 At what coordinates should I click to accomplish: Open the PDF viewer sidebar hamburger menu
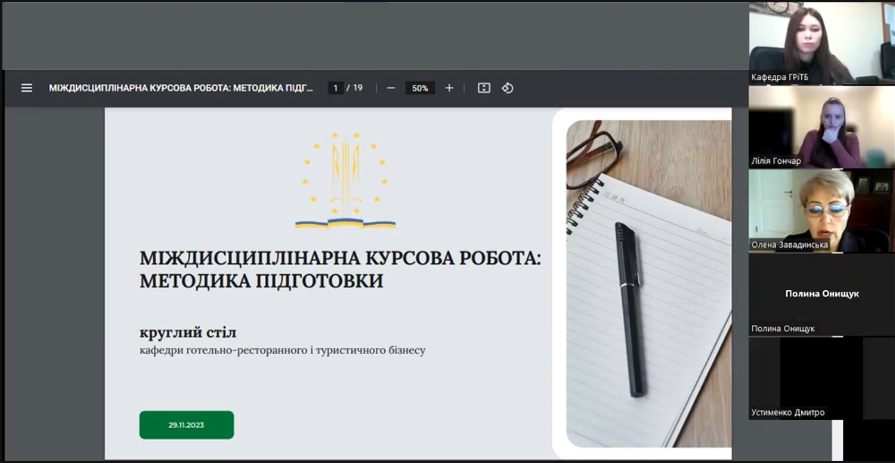pos(27,88)
